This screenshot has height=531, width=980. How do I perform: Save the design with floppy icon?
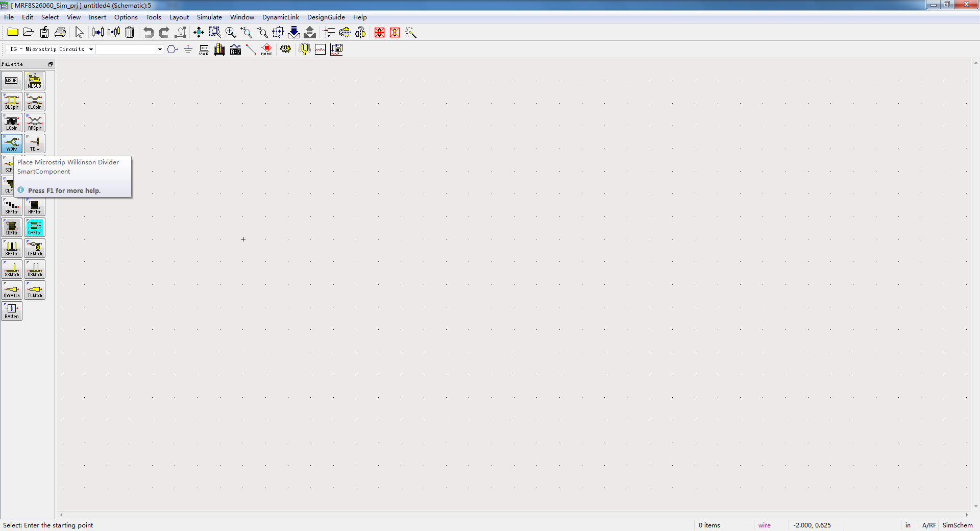tap(44, 33)
